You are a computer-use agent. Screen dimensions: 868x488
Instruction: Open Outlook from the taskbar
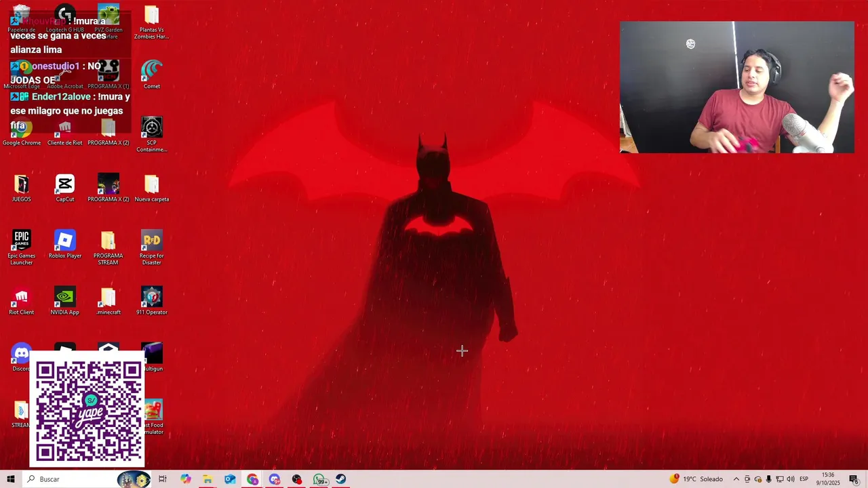click(x=230, y=479)
